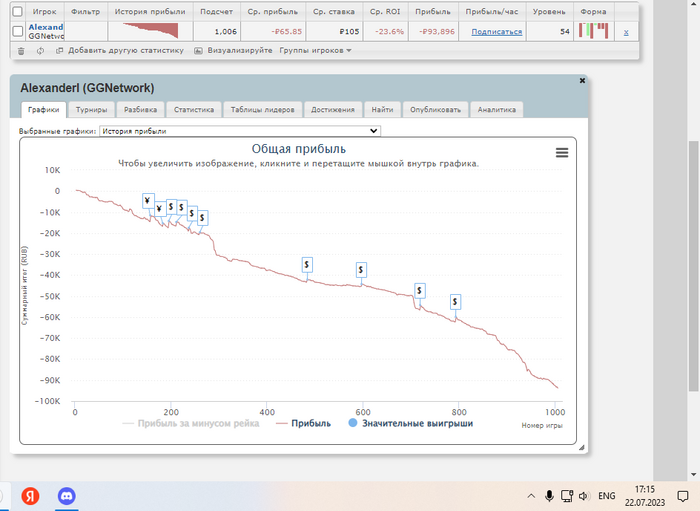The width and height of the screenshot is (700, 511).
Task: Tick the Alexand player row checkbox
Action: click(17, 31)
